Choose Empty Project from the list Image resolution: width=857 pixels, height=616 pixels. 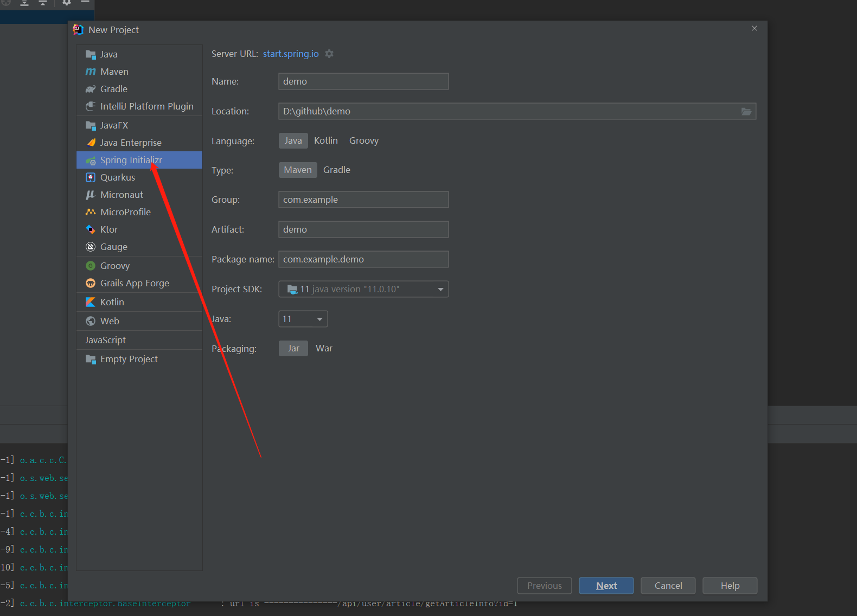[x=129, y=359]
